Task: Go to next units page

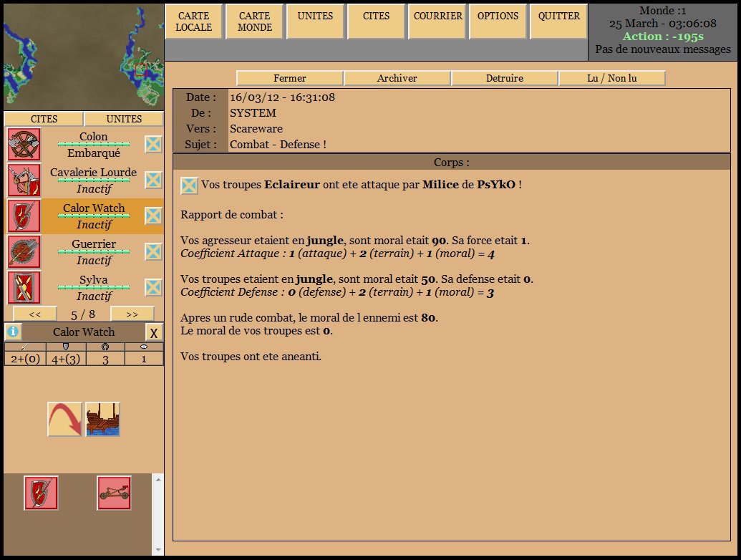Action: (132, 314)
